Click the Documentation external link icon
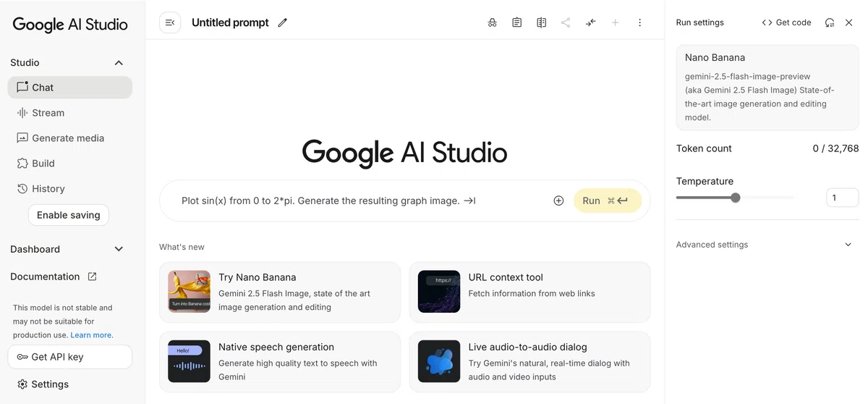This screenshot has width=868, height=404. coord(92,277)
